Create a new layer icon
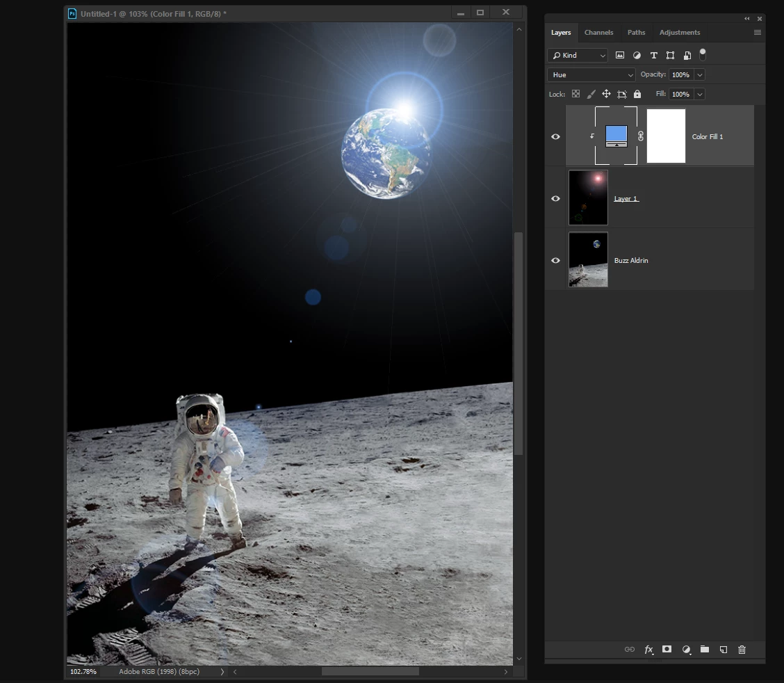This screenshot has height=683, width=784. (x=723, y=650)
